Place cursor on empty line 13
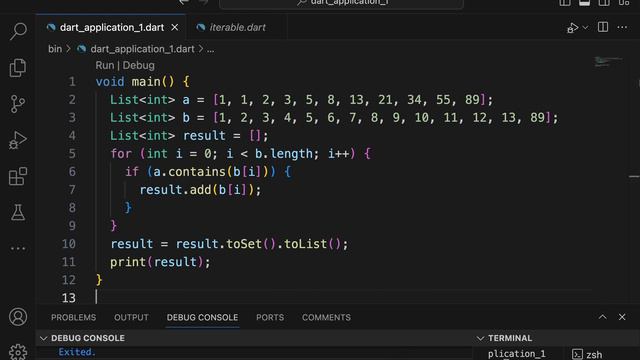 point(343,298)
